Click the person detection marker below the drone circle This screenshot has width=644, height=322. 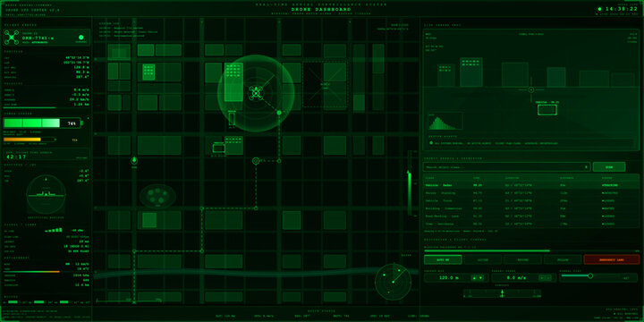232,120
